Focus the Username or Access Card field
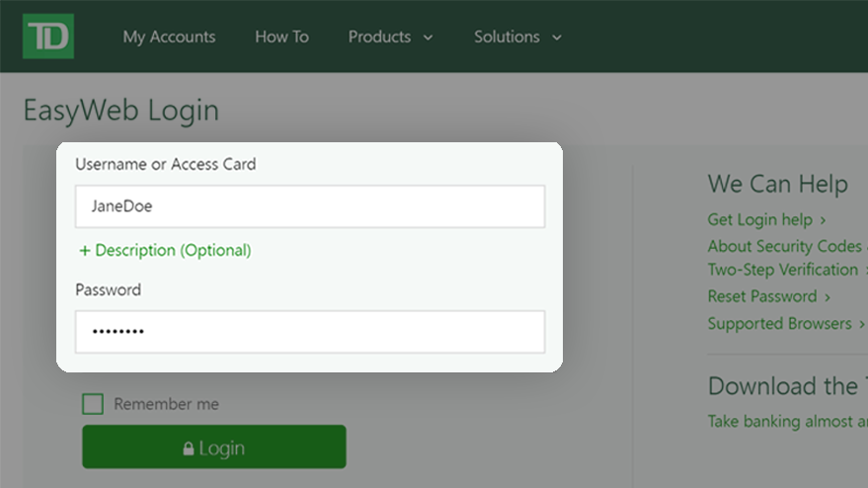This screenshot has width=868, height=488. [310, 206]
